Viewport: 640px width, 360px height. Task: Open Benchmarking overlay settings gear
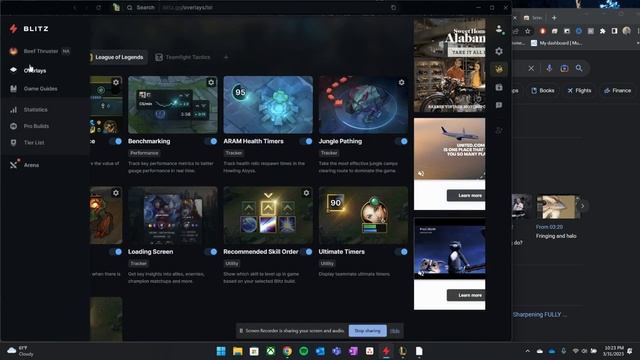(211, 82)
